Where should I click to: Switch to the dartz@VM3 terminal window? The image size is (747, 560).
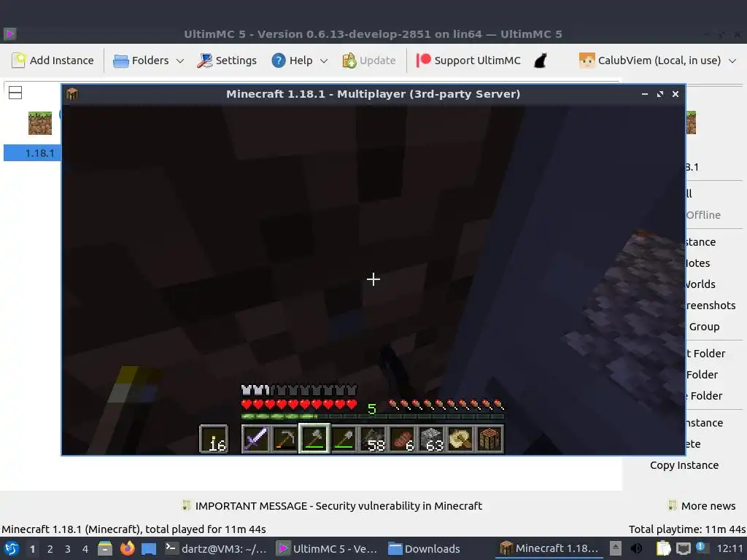pos(216,548)
